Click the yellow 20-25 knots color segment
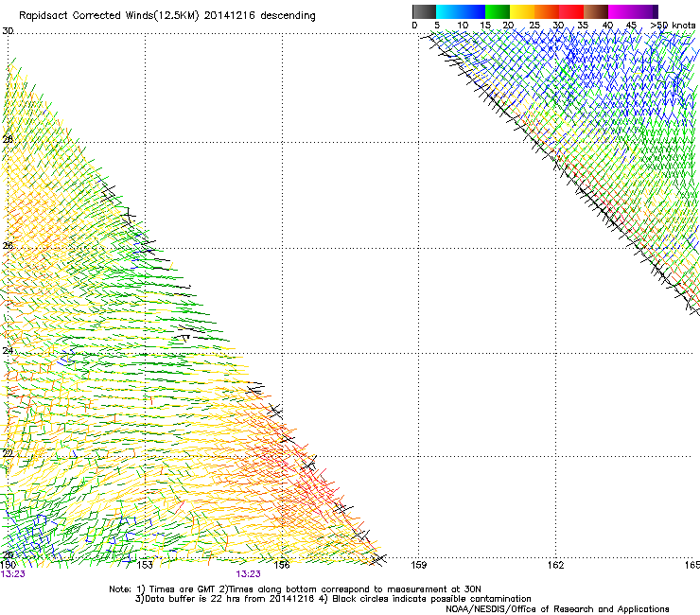The image size is (700, 615). click(x=522, y=11)
